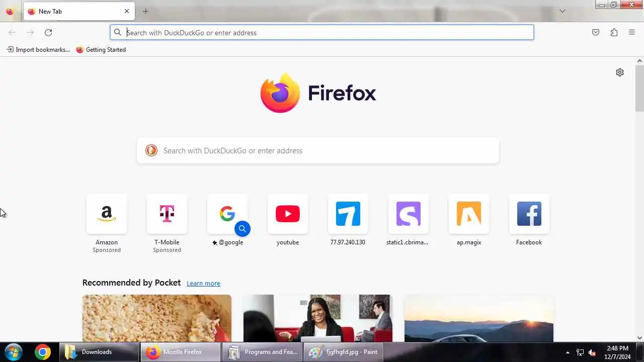Click the search magnifier in address bar
This screenshot has width=644, height=362.
click(118, 33)
